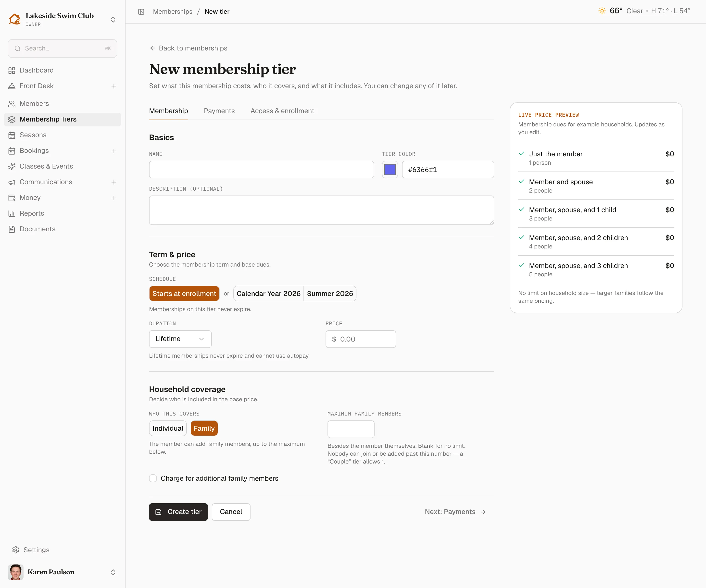Choose Starts at enrollment schedule
This screenshot has height=588, width=706.
click(x=184, y=294)
